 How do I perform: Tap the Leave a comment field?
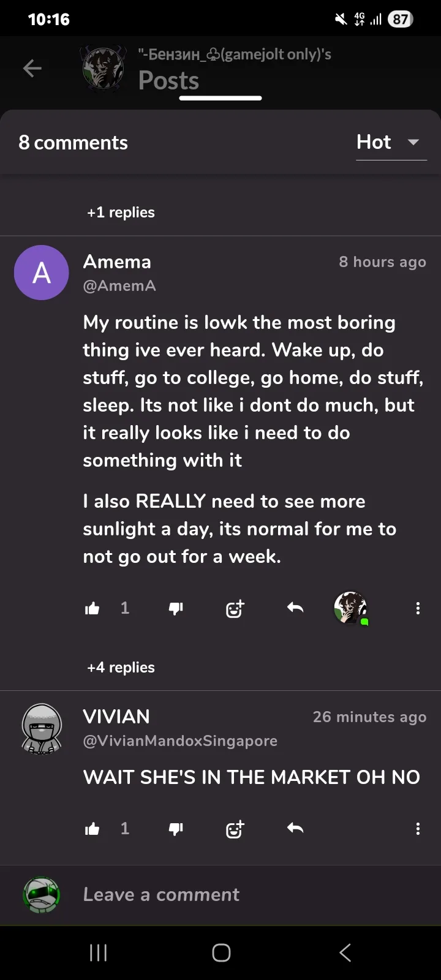pyautogui.click(x=161, y=894)
